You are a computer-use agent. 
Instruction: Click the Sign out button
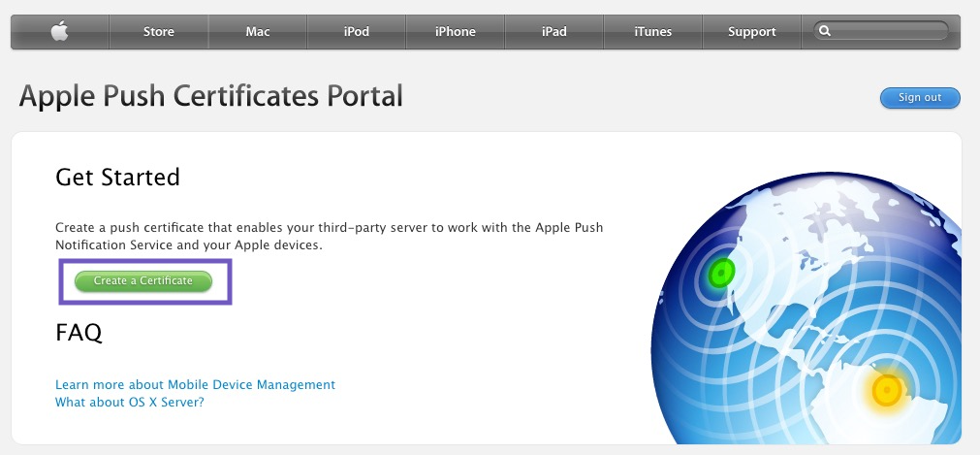pos(920,98)
